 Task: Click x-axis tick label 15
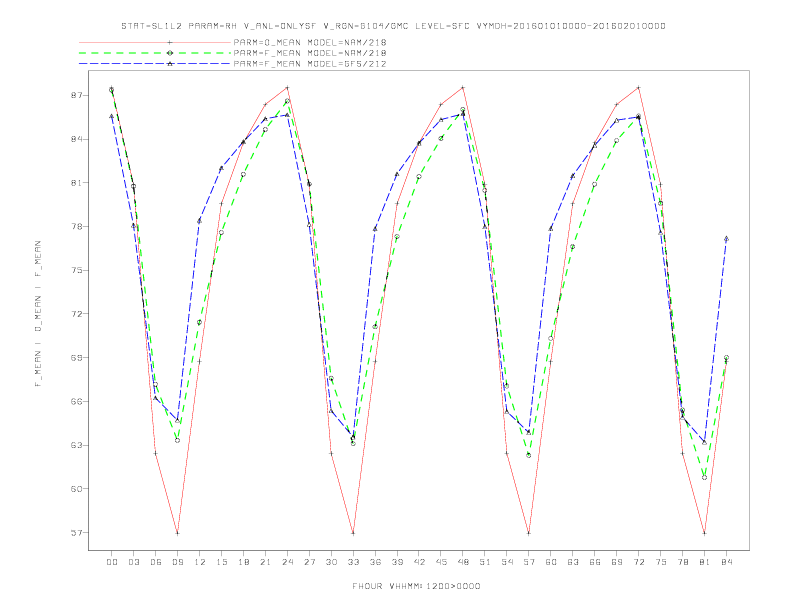222,562
